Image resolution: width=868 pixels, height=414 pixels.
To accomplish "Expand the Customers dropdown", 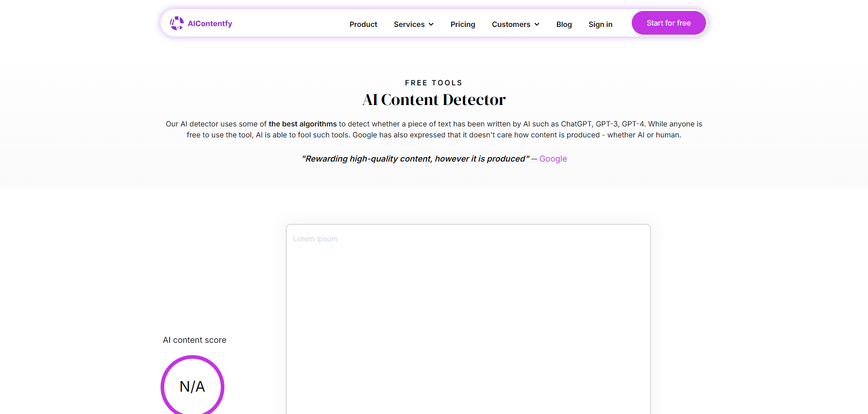I will [x=511, y=24].
